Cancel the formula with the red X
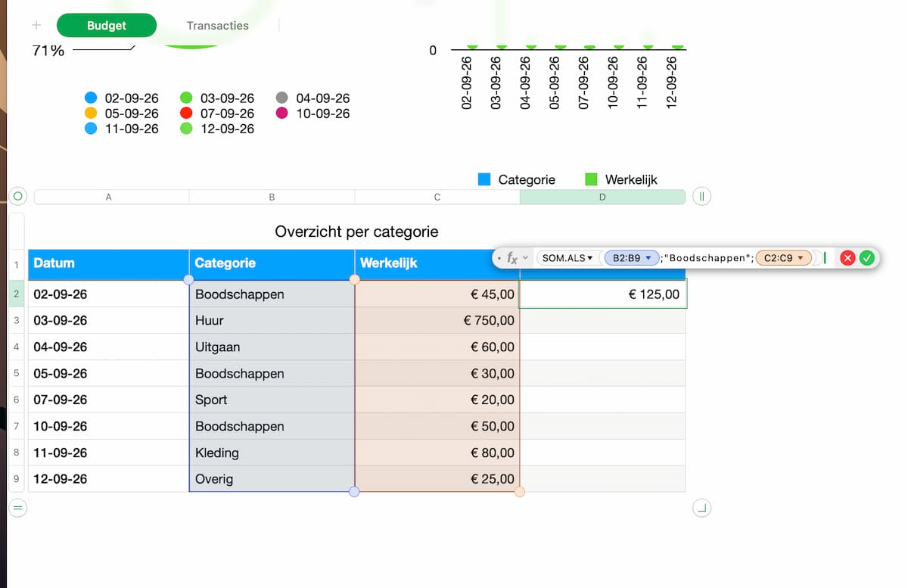The width and height of the screenshot is (908, 588). (x=847, y=258)
